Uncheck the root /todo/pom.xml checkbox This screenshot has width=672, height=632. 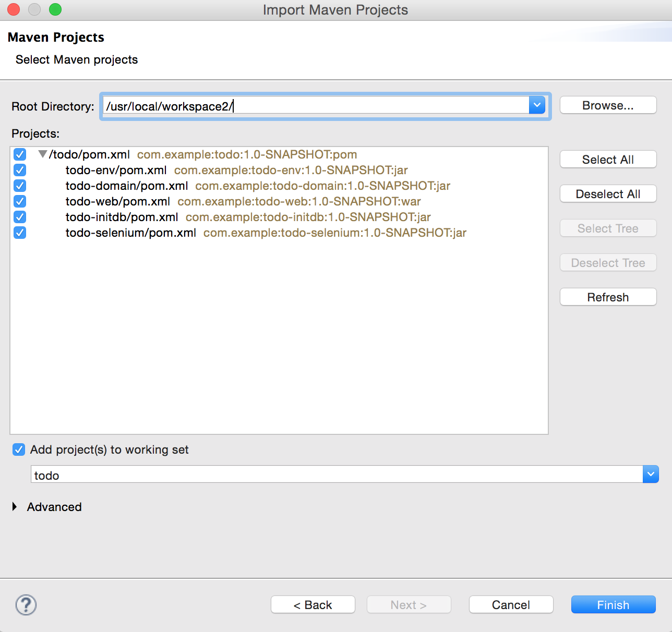click(19, 154)
